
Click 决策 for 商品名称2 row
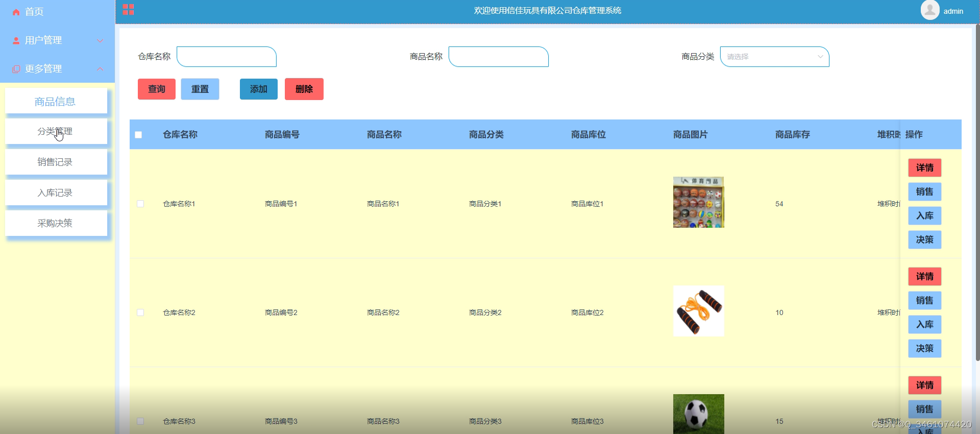coord(924,348)
